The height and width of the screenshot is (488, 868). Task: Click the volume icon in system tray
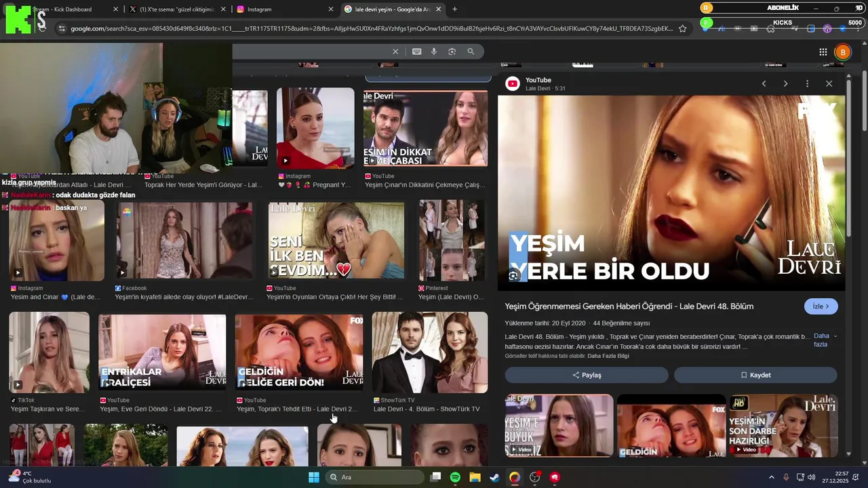(812, 477)
